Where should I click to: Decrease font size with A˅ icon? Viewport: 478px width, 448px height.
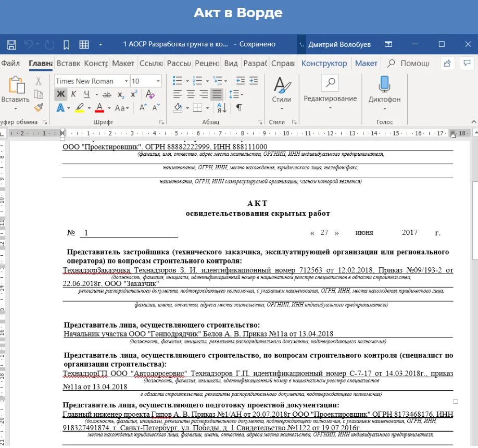[156, 107]
